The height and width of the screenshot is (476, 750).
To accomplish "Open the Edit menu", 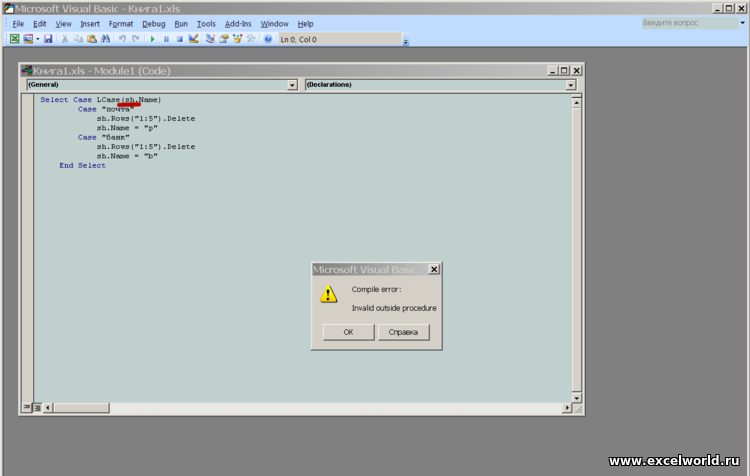I will coord(40,23).
